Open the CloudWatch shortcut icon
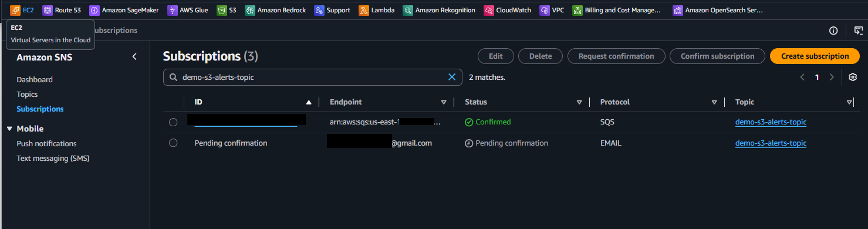 point(488,10)
